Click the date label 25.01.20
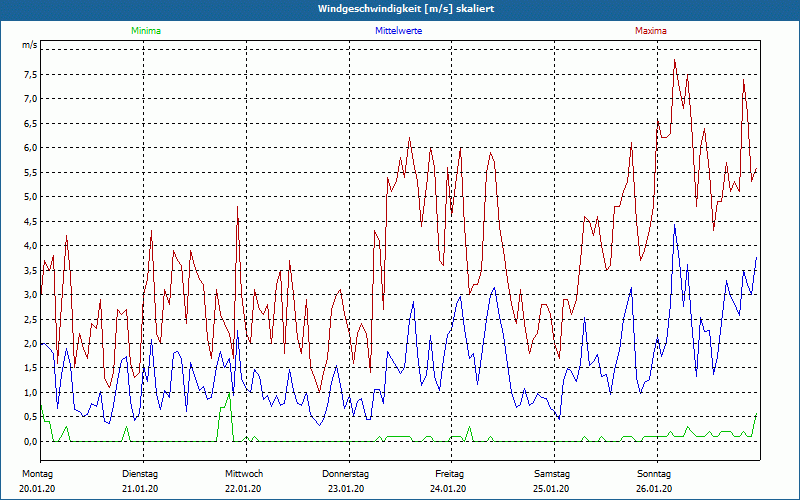800x500 pixels. [551, 489]
